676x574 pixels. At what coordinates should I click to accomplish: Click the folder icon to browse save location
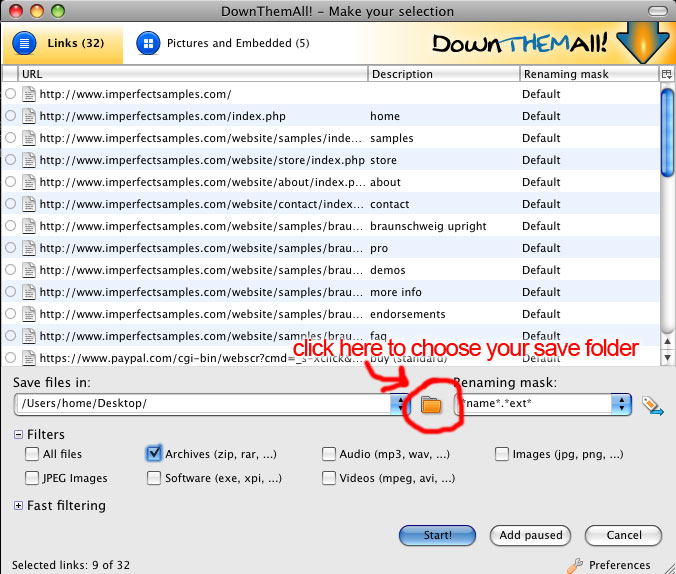[431, 405]
